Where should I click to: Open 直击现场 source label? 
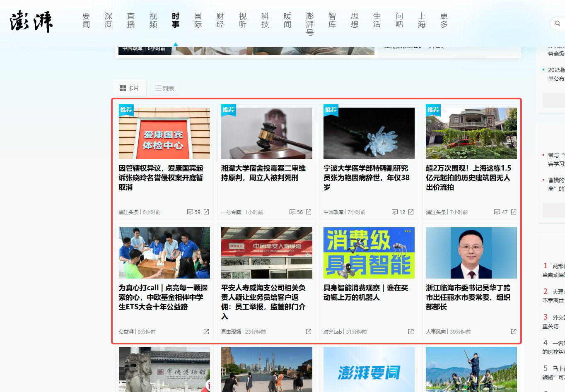point(231,332)
